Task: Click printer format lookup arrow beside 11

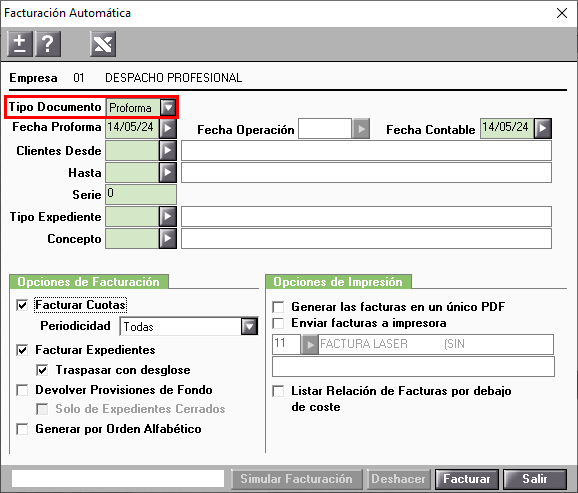Action: pyautogui.click(x=310, y=344)
